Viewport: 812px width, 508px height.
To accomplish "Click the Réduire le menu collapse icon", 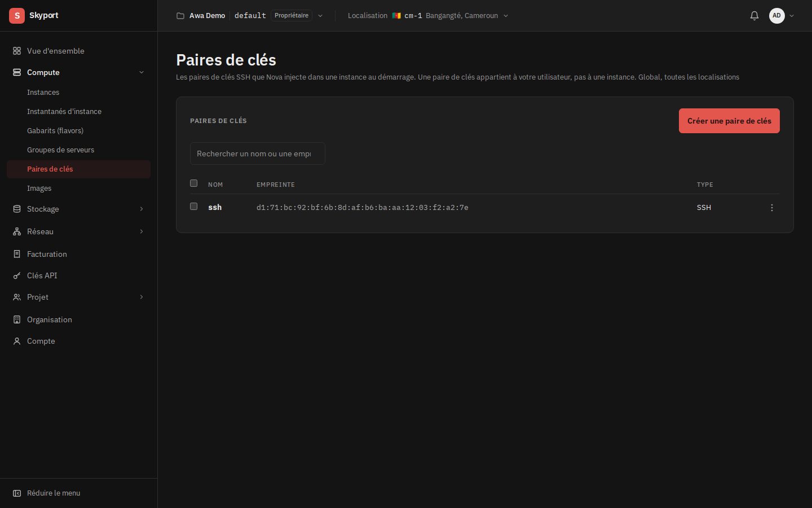I will tap(17, 493).
